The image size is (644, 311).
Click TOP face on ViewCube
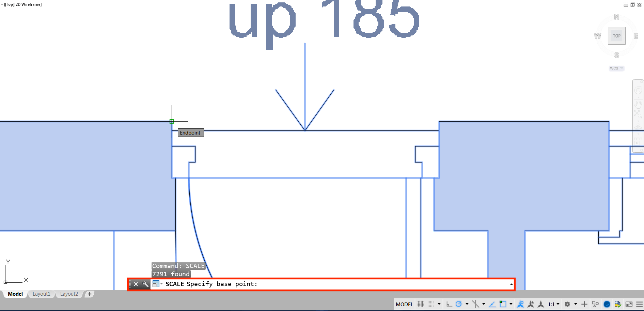[x=617, y=36]
